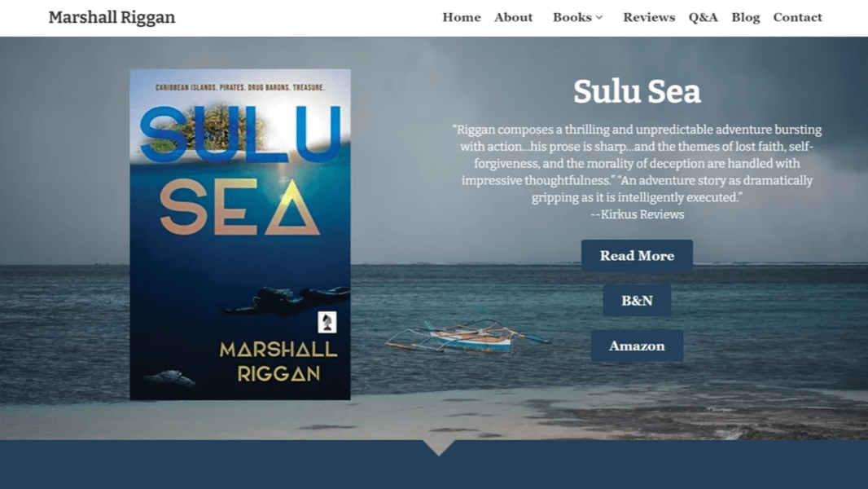Open the Home menu item
Screen dimensions: 868x489
[461, 17]
